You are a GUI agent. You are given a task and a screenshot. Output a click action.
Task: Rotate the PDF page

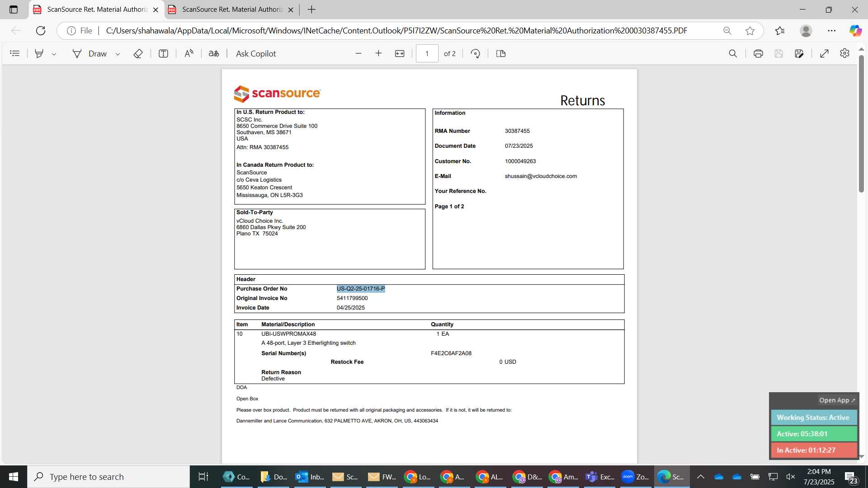tap(475, 53)
